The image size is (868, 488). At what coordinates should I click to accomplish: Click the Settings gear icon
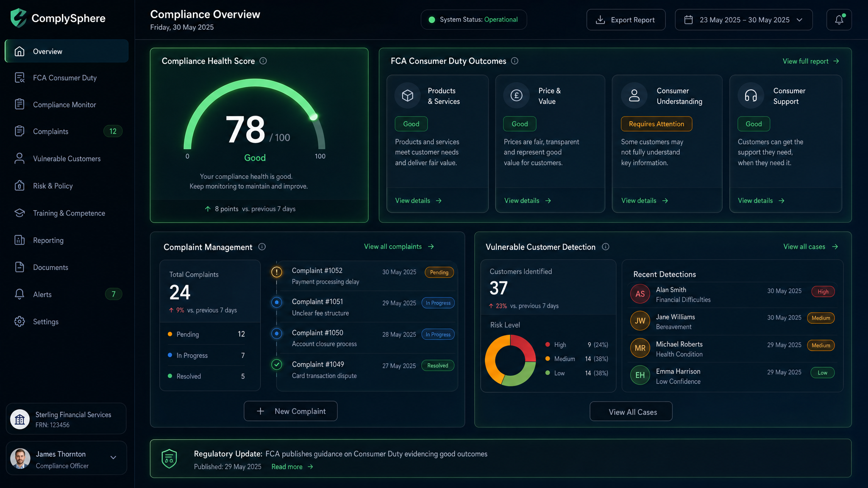pyautogui.click(x=19, y=322)
